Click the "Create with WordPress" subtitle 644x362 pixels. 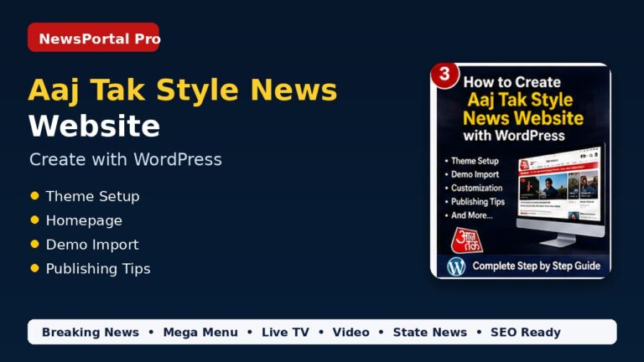[x=125, y=159]
